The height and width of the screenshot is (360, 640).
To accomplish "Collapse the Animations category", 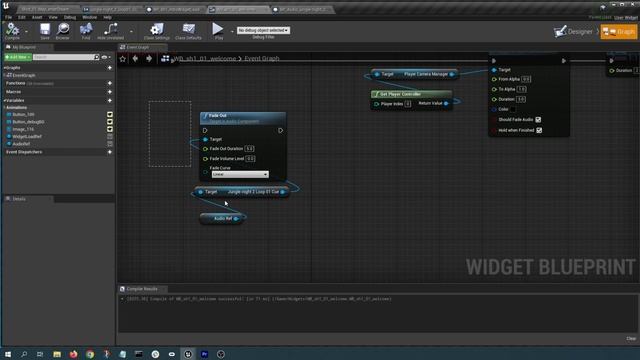I will coord(4,108).
